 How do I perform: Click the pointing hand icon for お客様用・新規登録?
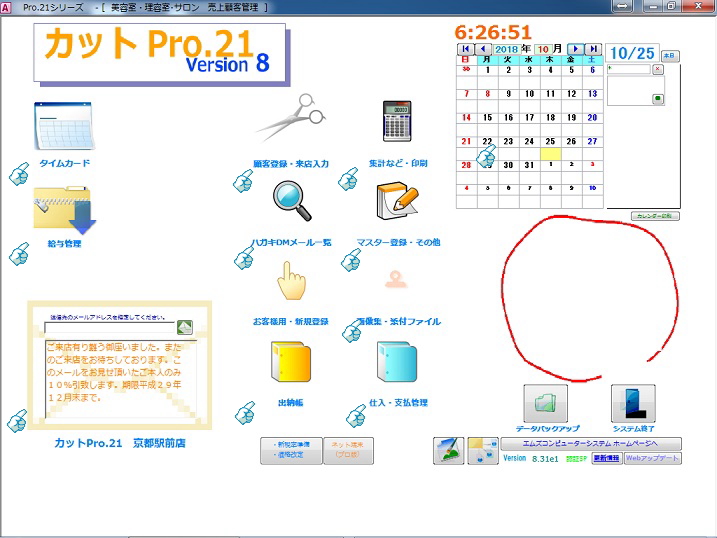[x=291, y=281]
